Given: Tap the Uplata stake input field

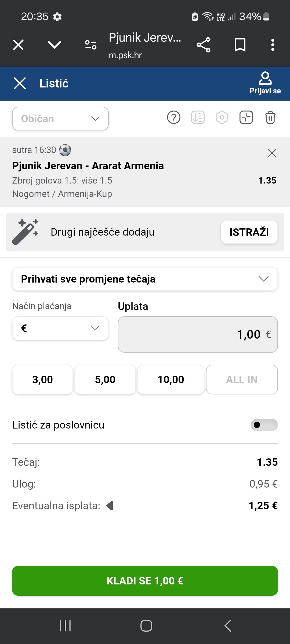Looking at the screenshot, I should (198, 334).
